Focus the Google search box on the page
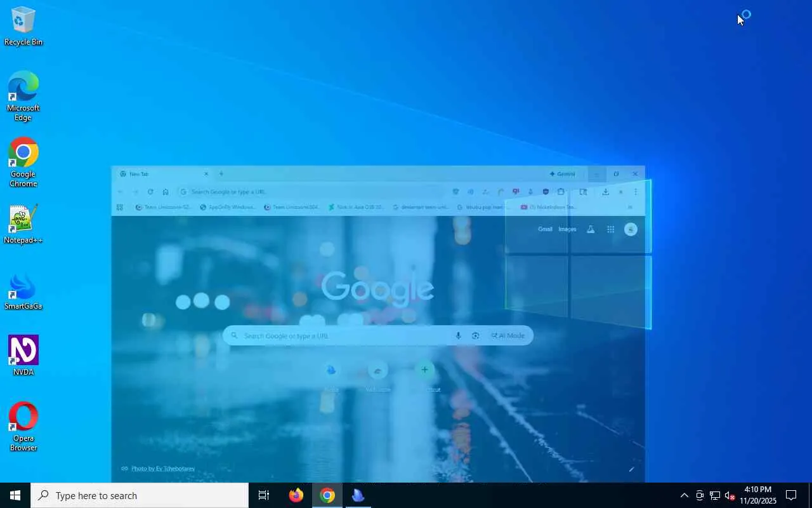The height and width of the screenshot is (508, 812). click(x=378, y=336)
